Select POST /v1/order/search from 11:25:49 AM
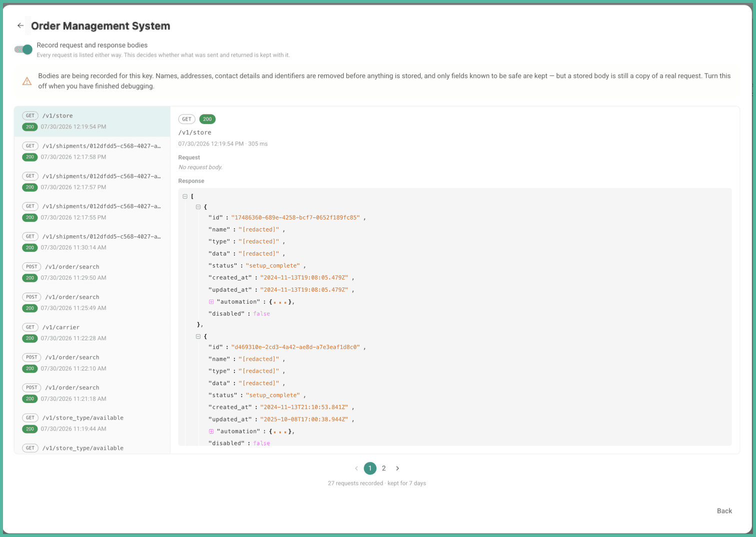This screenshot has height=537, width=756. pos(92,302)
